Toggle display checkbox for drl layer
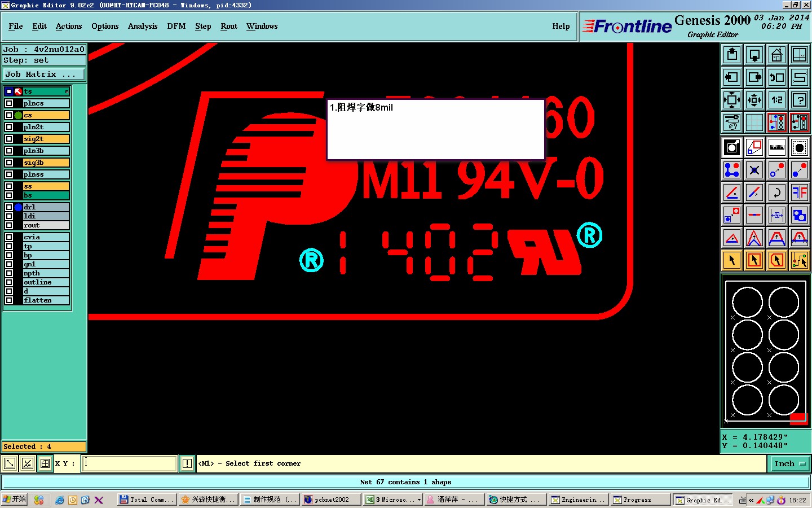Image resolution: width=812 pixels, height=508 pixels. point(9,207)
